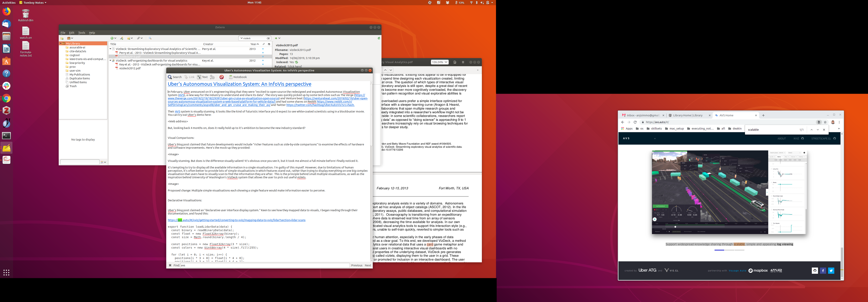Click the Add Item by Identifier wand icon

coord(122,38)
